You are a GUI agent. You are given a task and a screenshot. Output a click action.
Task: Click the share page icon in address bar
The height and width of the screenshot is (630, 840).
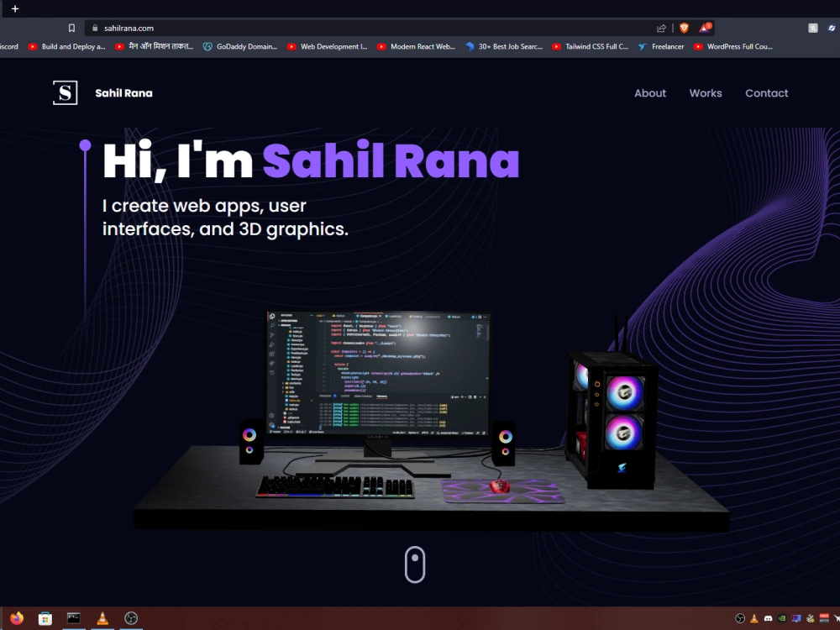(662, 29)
